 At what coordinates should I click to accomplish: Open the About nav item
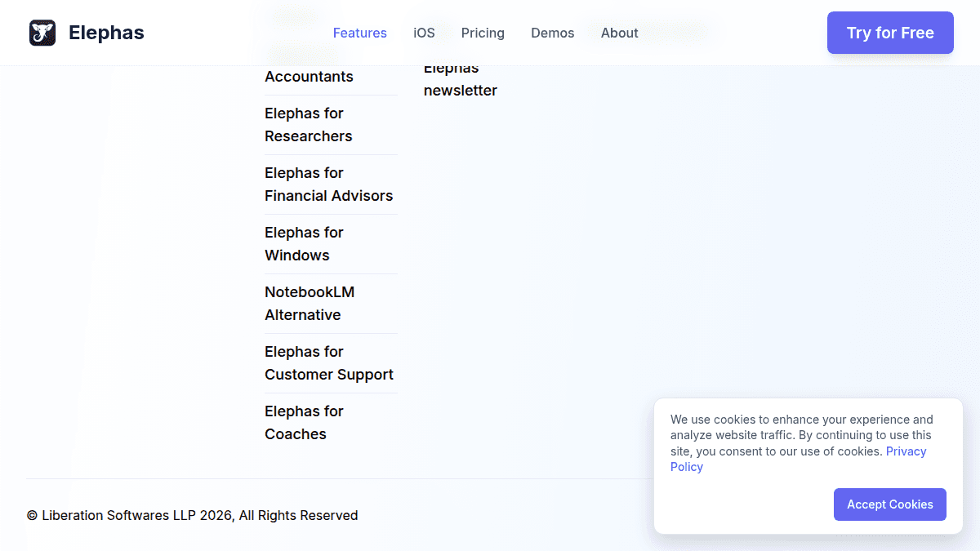pyautogui.click(x=620, y=33)
